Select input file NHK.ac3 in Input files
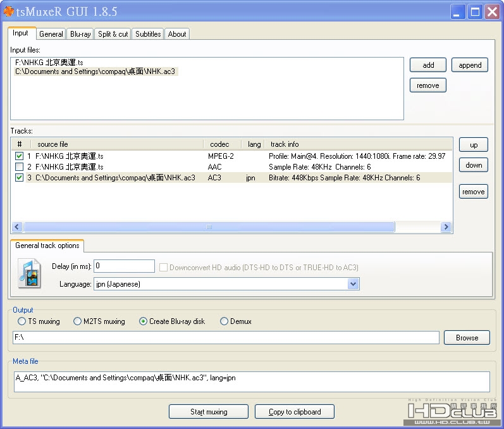This screenshot has height=429, width=504. tap(95, 71)
